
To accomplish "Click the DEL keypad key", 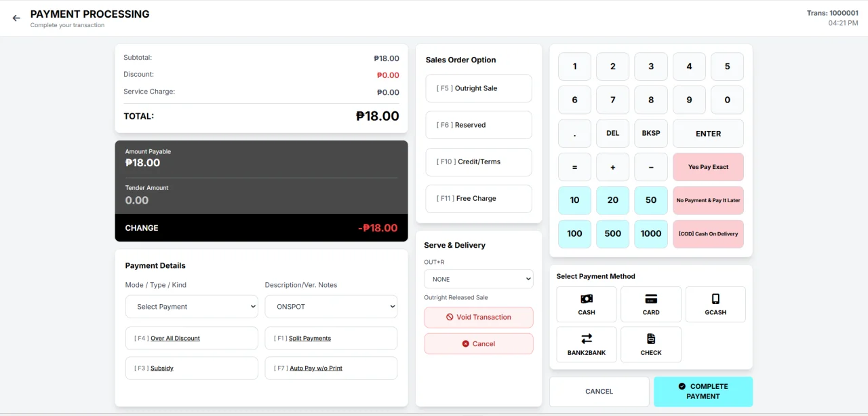I will pyautogui.click(x=613, y=134).
